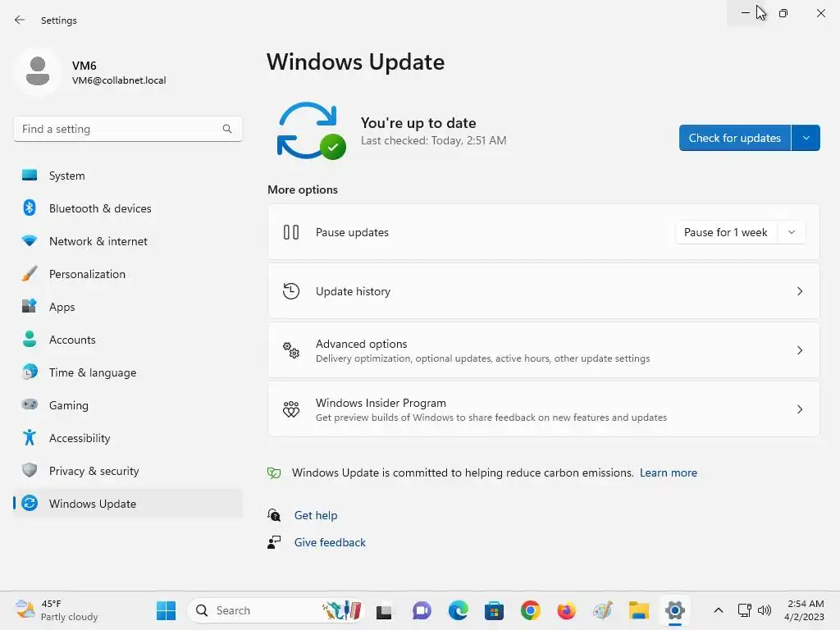Viewport: 840px width, 630px height.
Task: Click the green leaf carbon emissions icon
Action: point(274,472)
